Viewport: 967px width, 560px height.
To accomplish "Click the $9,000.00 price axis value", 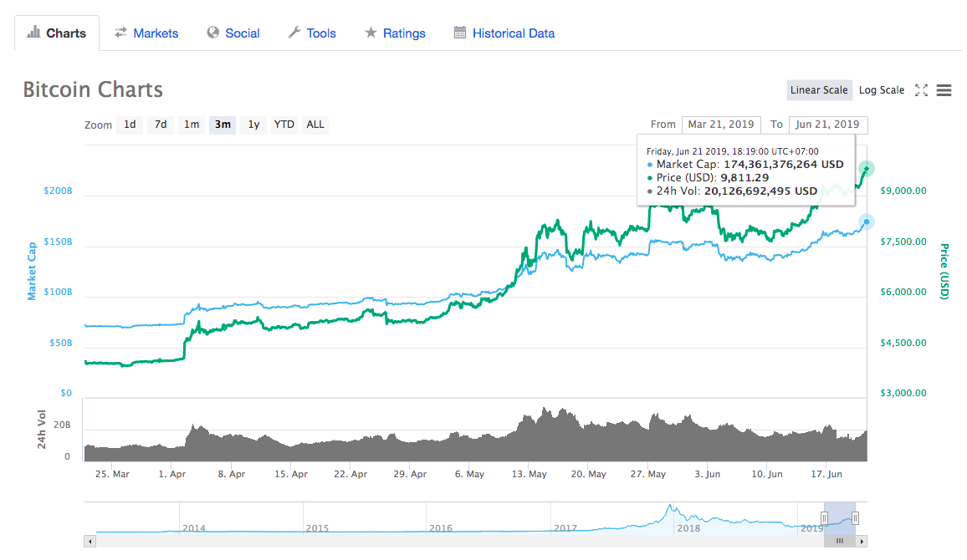I will [903, 191].
